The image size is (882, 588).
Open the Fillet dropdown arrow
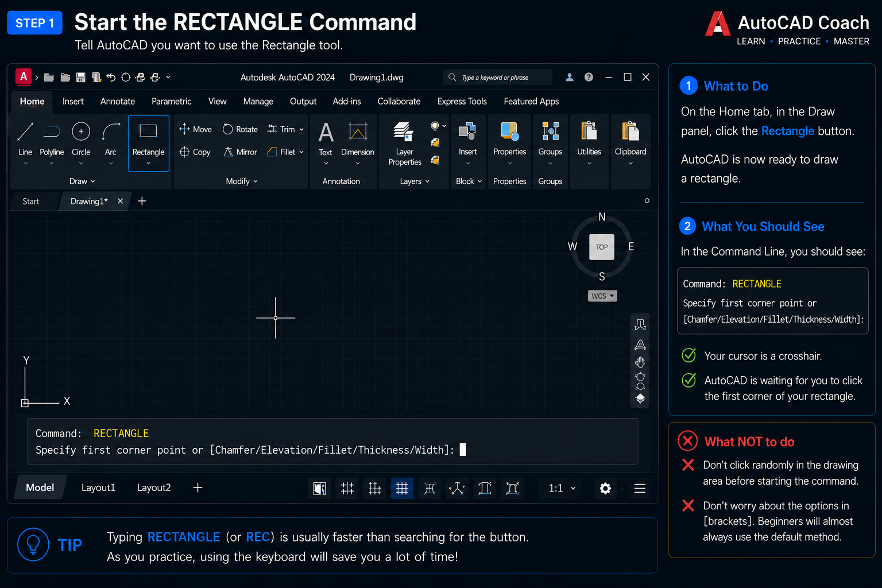(301, 152)
